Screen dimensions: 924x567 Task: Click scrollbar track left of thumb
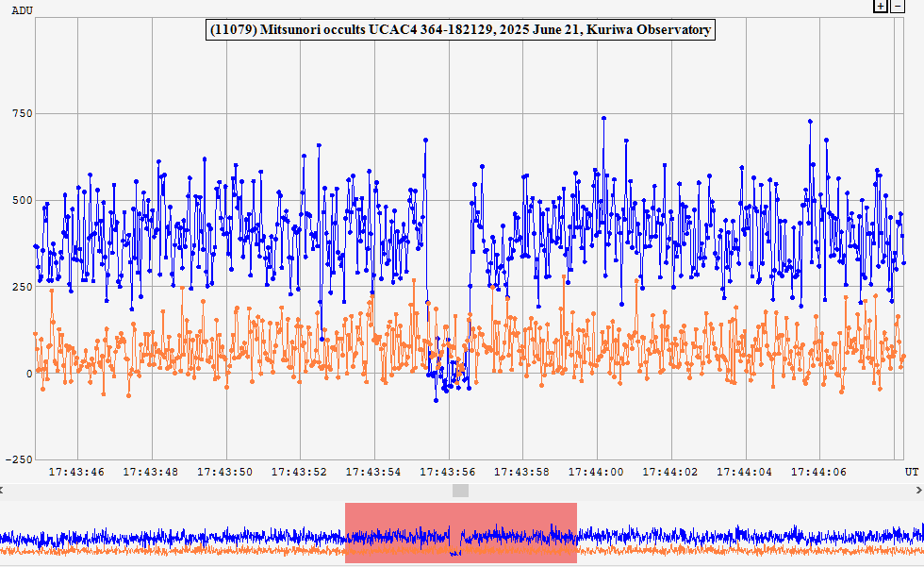click(226, 491)
